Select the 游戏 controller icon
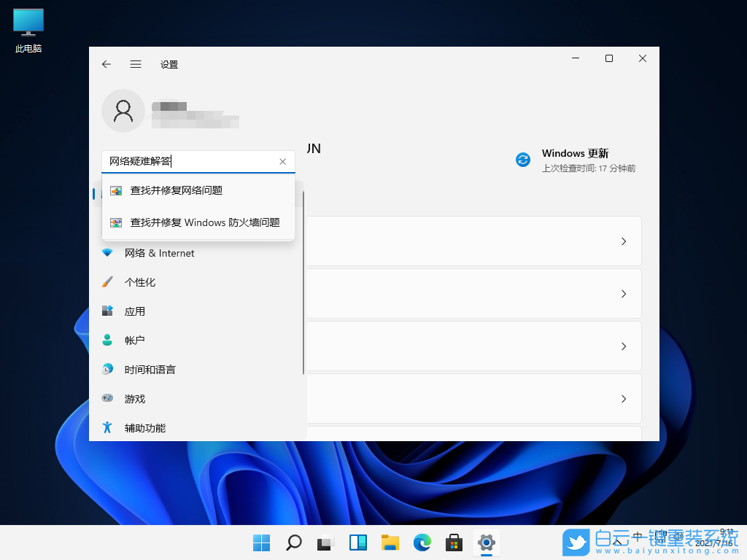Image resolution: width=747 pixels, height=560 pixels. click(107, 399)
